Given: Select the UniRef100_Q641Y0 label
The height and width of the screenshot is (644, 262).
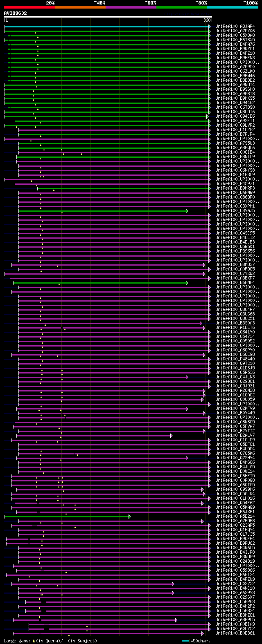Looking at the screenshot, I should 235,332.
